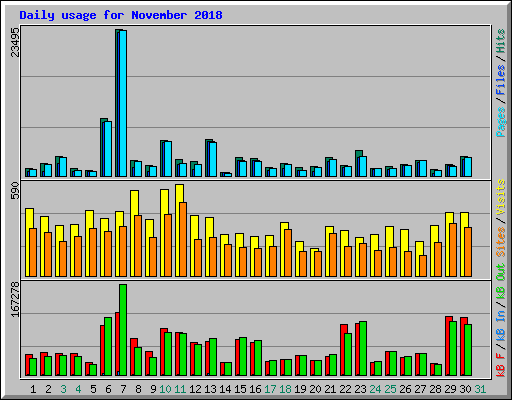Select day 20 label on the x-axis
Screen dimensions: 512x400
point(315,389)
